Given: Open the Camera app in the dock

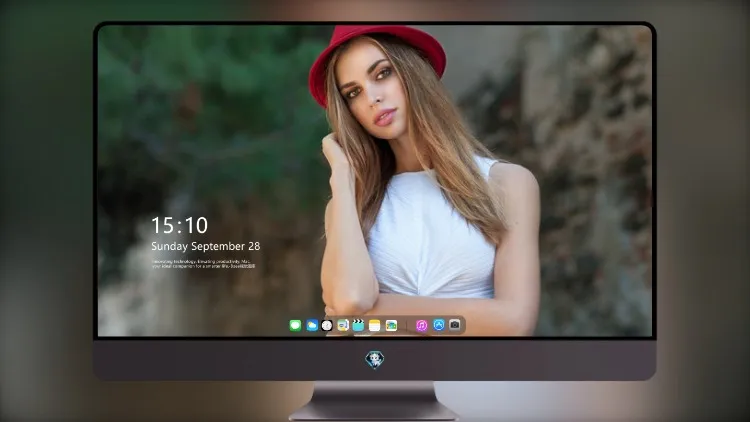Looking at the screenshot, I should click(x=455, y=325).
